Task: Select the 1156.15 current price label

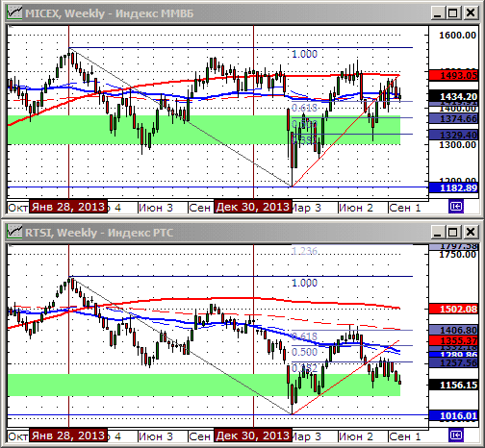Action: (453, 385)
